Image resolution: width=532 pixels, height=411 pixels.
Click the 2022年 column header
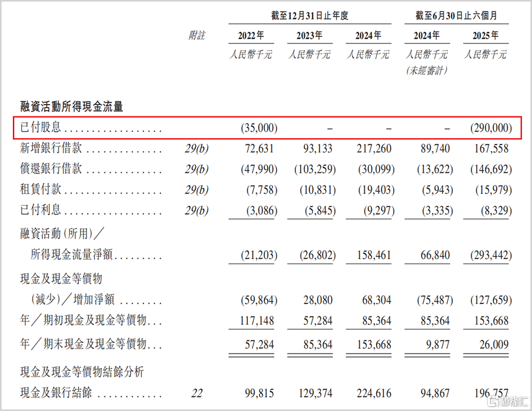251,35
